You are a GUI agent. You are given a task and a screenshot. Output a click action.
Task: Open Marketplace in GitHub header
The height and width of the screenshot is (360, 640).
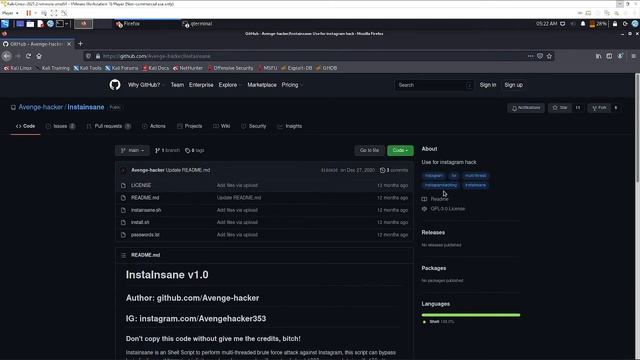coord(262,85)
